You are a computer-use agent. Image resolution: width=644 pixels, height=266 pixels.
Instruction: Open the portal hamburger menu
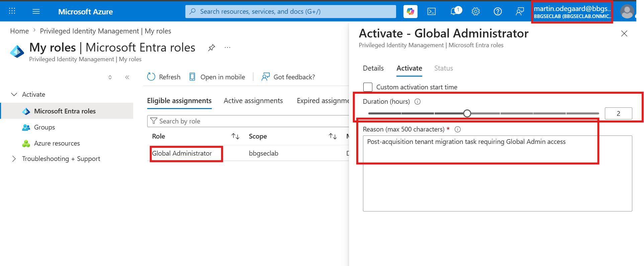(x=36, y=11)
